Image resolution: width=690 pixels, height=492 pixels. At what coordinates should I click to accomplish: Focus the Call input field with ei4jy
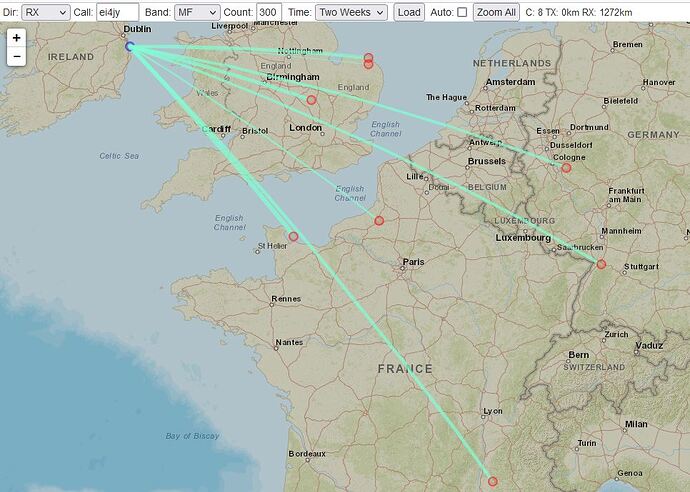117,12
